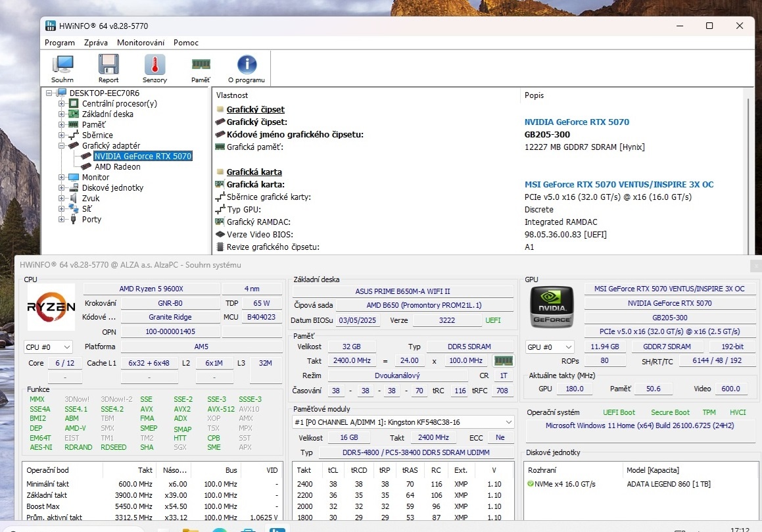The height and width of the screenshot is (532, 762).
Task: Click the NVIDIA GeForce logo in GPU panel
Action: click(x=551, y=306)
